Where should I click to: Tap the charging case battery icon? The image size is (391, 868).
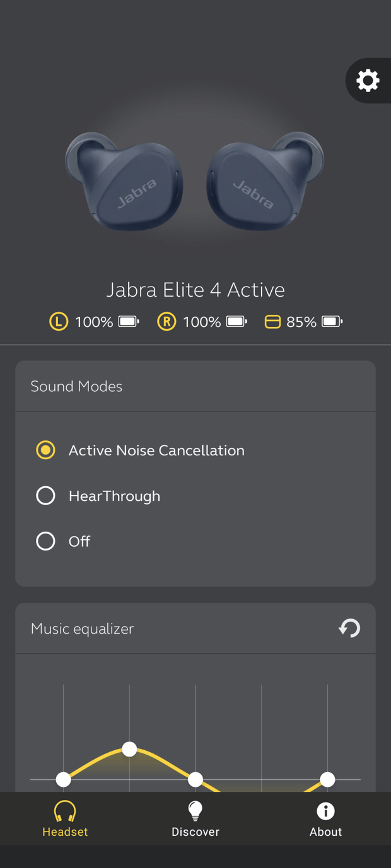[272, 322]
